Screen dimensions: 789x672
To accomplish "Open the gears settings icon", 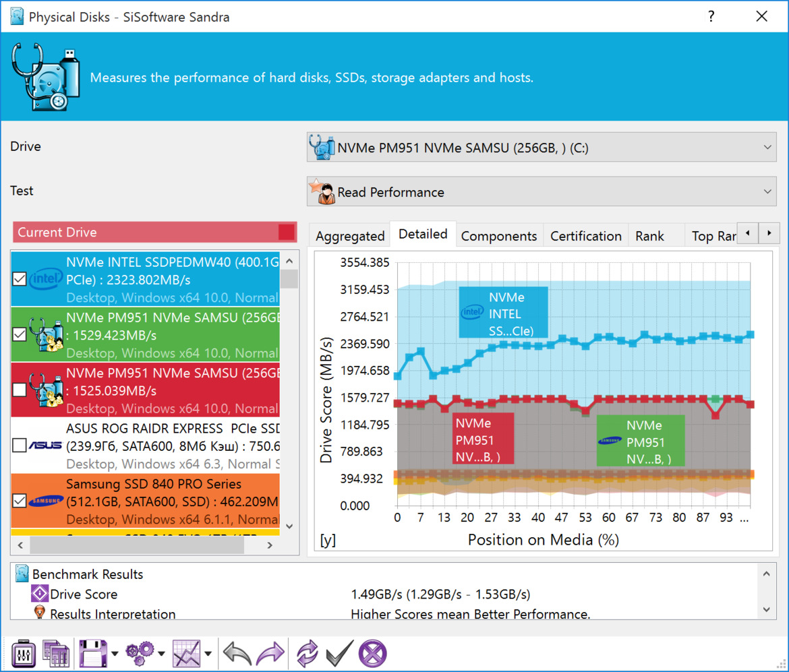I will tap(140, 654).
